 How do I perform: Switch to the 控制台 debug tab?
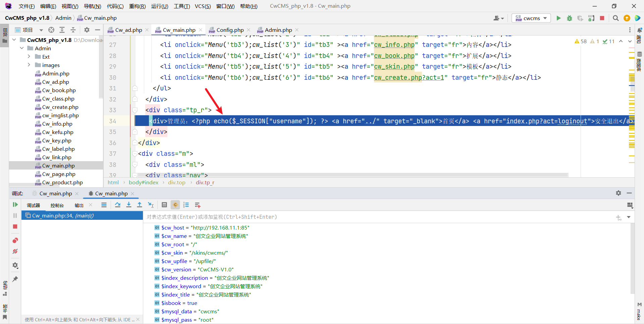click(57, 205)
